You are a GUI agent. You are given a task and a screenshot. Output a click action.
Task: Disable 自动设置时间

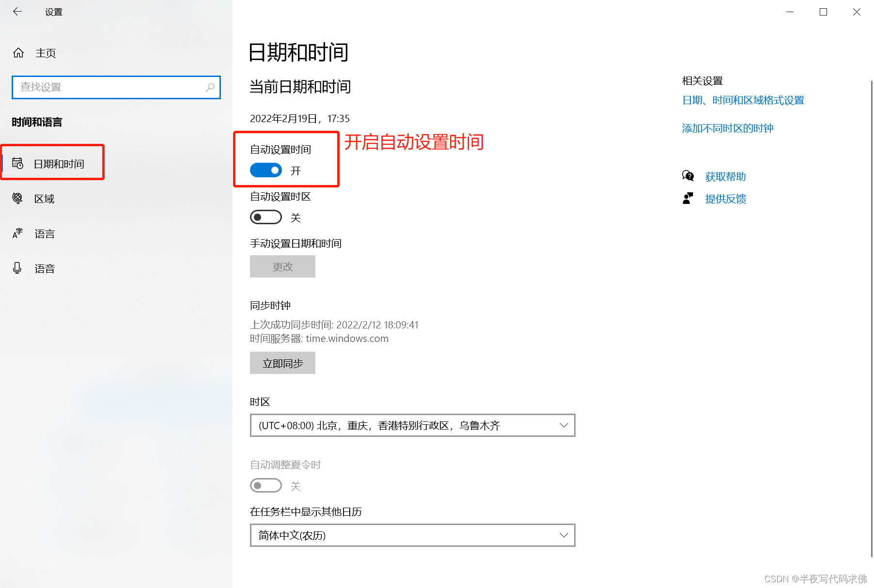point(265,170)
